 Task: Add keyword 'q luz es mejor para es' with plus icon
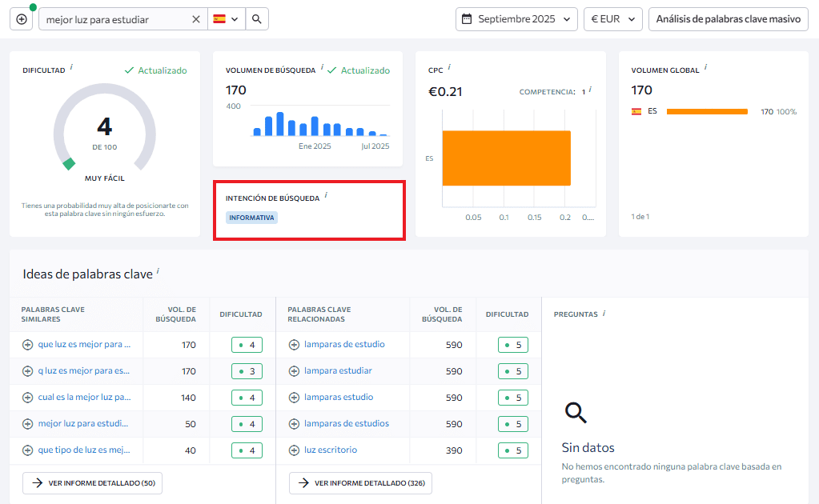28,371
